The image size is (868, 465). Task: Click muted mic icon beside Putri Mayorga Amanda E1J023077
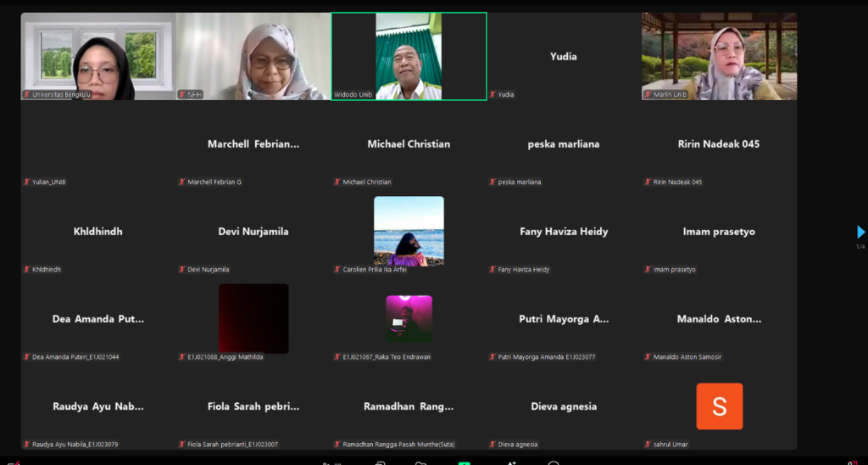[492, 357]
